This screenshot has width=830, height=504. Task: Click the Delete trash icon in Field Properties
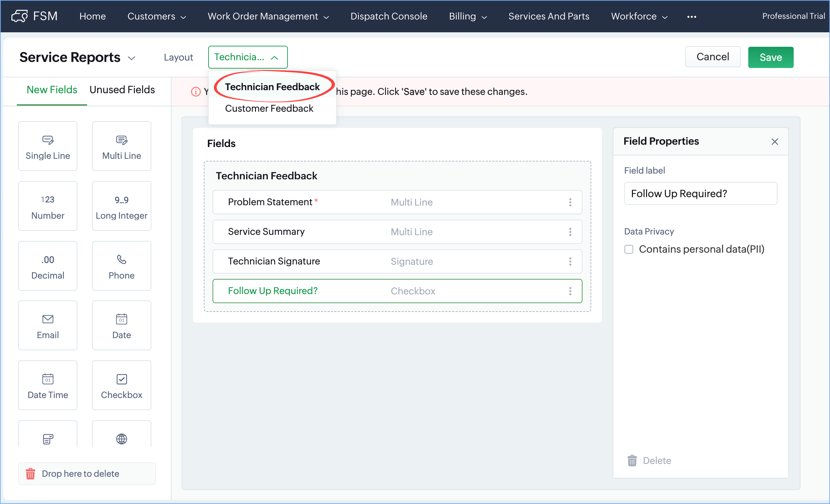(x=632, y=461)
